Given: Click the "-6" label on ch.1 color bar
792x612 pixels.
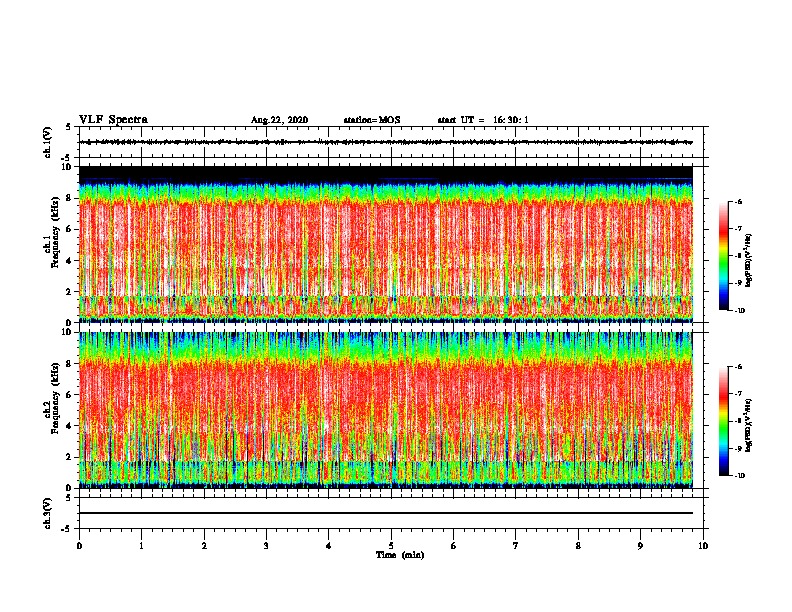Looking at the screenshot, I should pyautogui.click(x=738, y=201).
